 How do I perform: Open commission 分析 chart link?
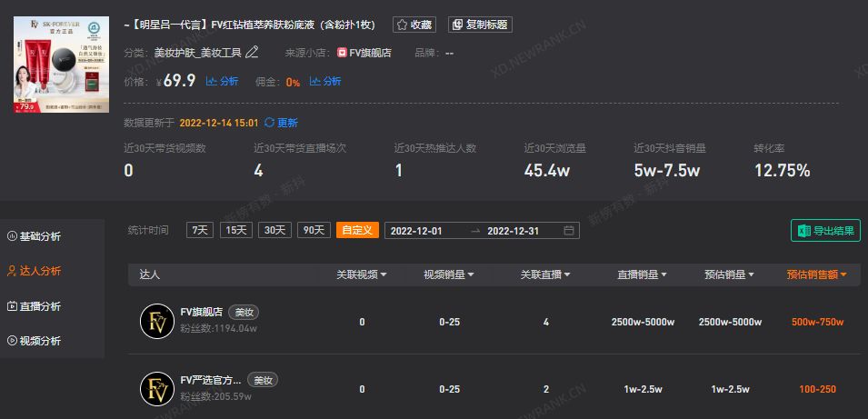point(325,82)
